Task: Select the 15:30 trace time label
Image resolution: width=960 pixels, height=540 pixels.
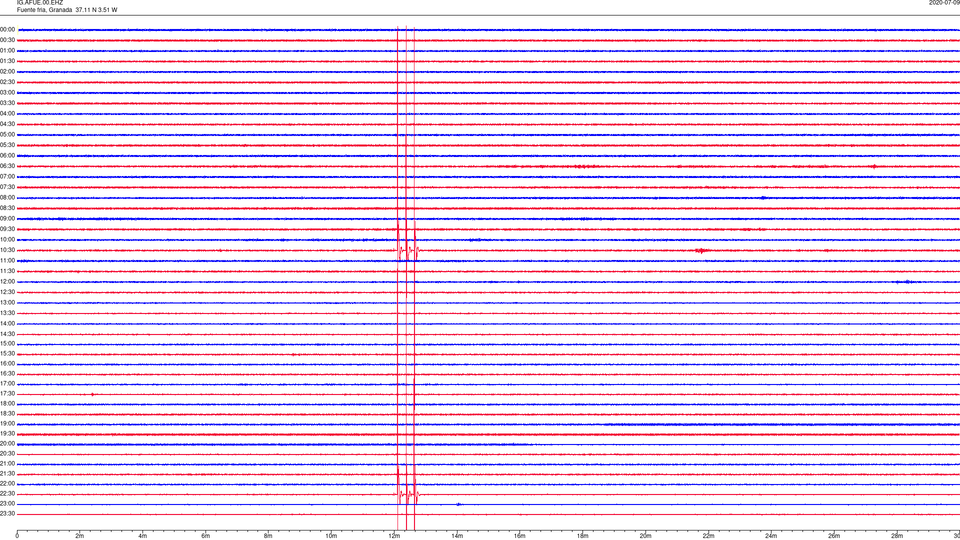Action: pyautogui.click(x=7, y=353)
